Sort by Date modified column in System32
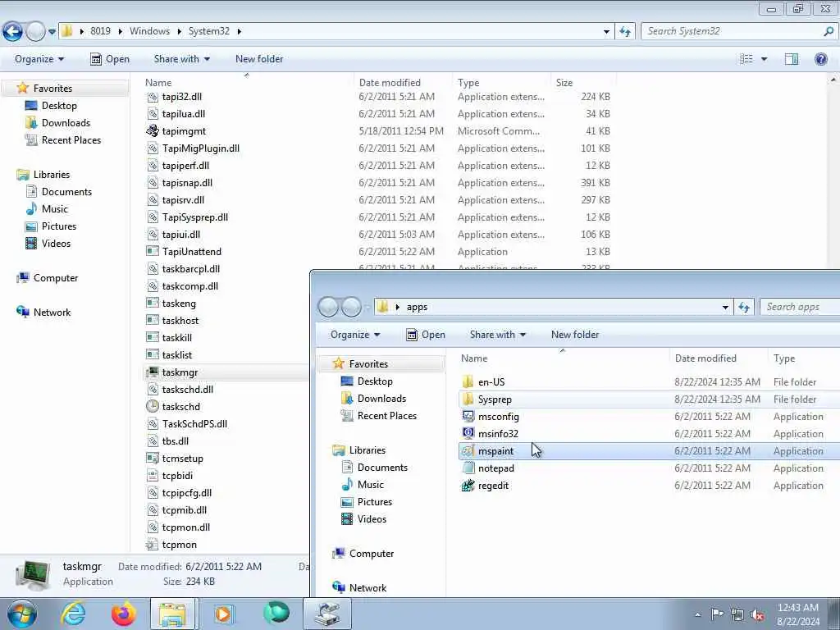This screenshot has width=840, height=630. [390, 83]
